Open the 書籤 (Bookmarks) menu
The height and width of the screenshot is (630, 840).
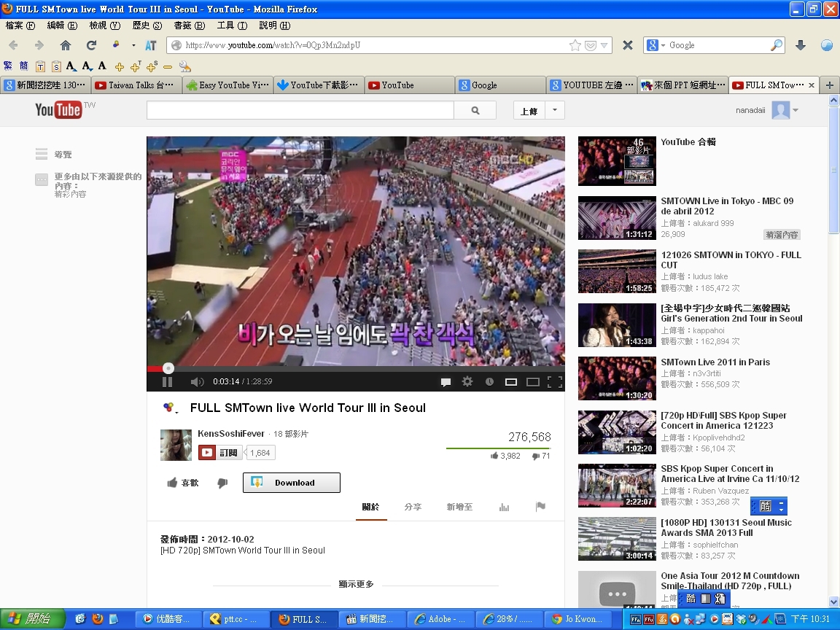(x=188, y=26)
